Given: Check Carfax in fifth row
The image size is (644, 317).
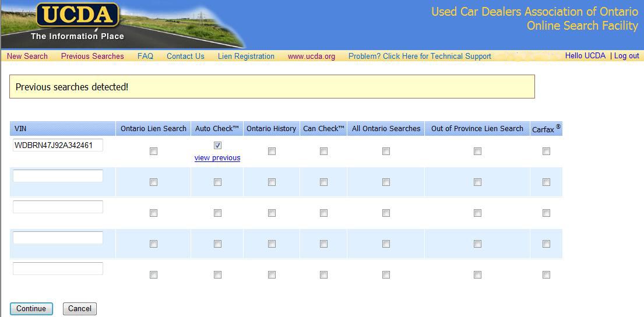Looking at the screenshot, I should point(546,274).
